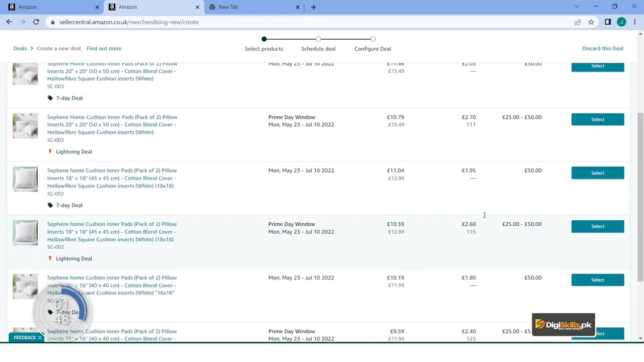The height and width of the screenshot is (362, 644).
Task: View site info via the padlock icon
Action: coord(53,22)
